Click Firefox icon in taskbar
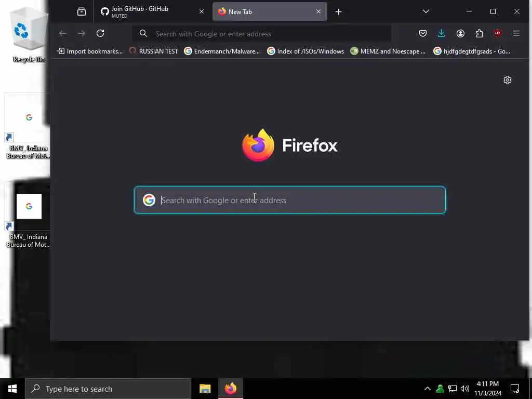532x399 pixels. (231, 389)
